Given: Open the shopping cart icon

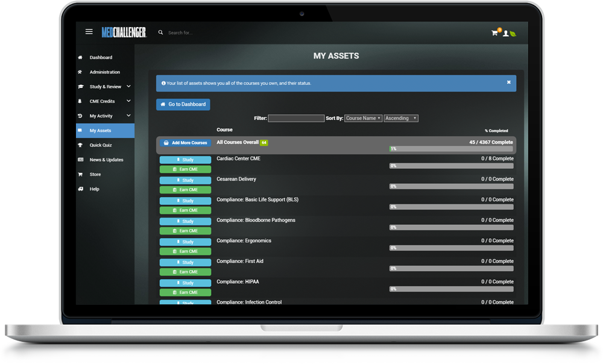Looking at the screenshot, I should [x=494, y=33].
